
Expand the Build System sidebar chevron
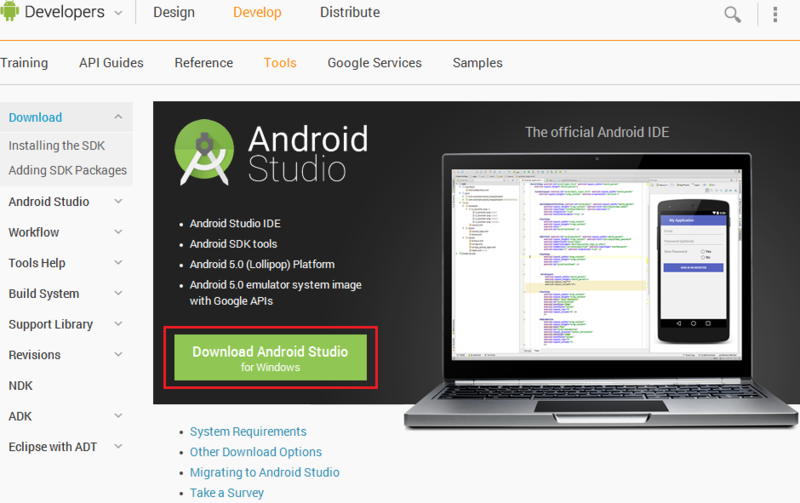[118, 293]
